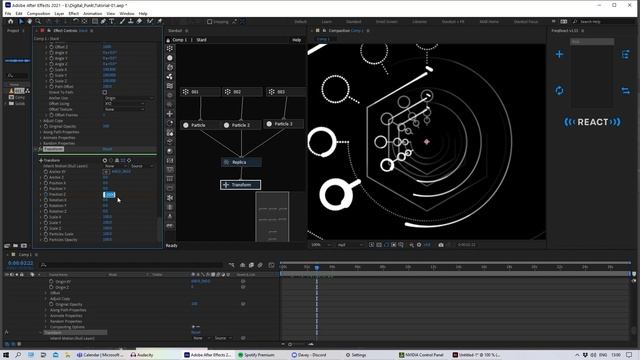Select the Clone Stamp tool
Screen dimensions: 640x360
131,21
